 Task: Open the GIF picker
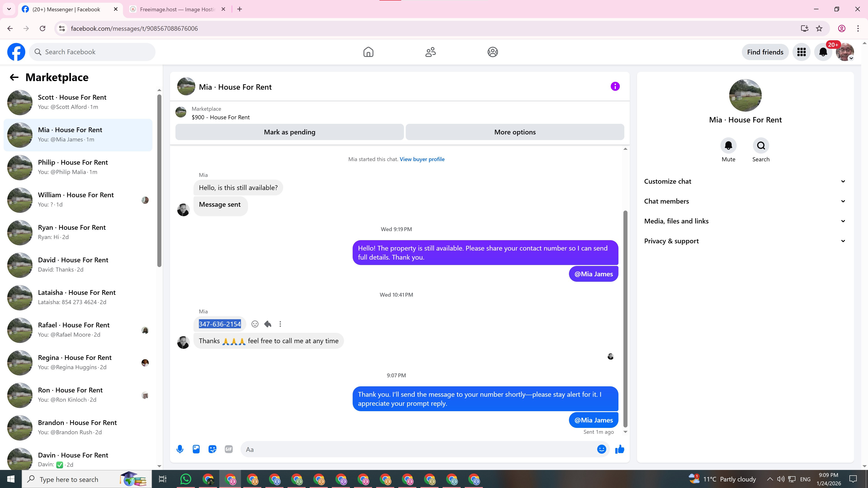click(x=229, y=449)
